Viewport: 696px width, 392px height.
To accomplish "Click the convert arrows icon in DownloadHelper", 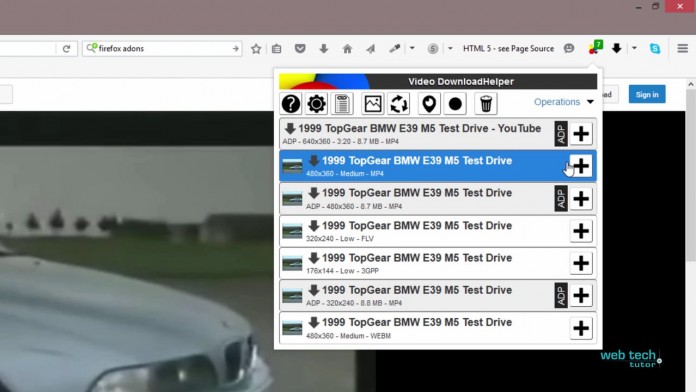I will pyautogui.click(x=399, y=104).
